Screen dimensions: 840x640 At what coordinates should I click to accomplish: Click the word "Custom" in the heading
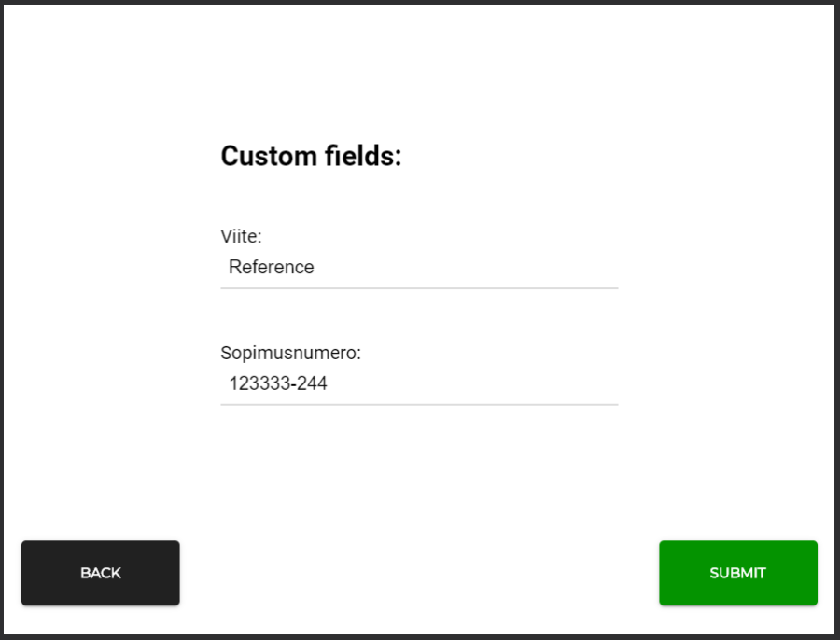[x=269, y=156]
